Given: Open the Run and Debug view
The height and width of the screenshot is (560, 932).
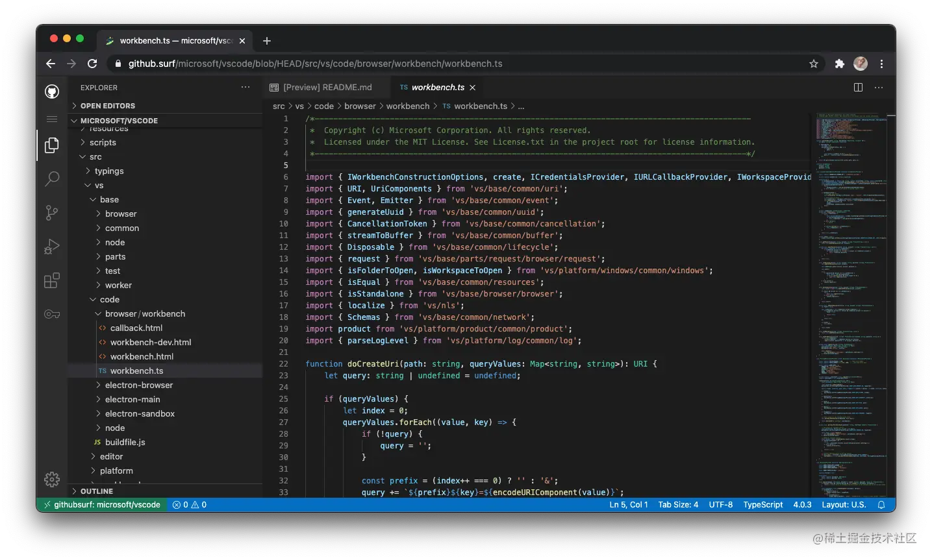Looking at the screenshot, I should point(52,247).
